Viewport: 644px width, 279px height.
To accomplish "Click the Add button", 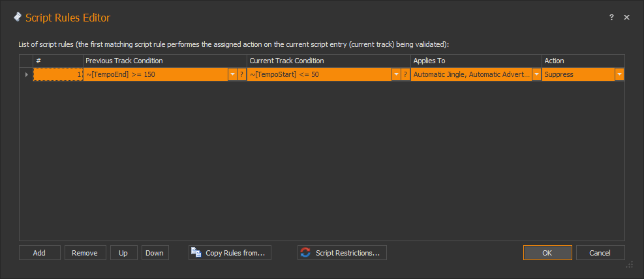I will tap(40, 253).
